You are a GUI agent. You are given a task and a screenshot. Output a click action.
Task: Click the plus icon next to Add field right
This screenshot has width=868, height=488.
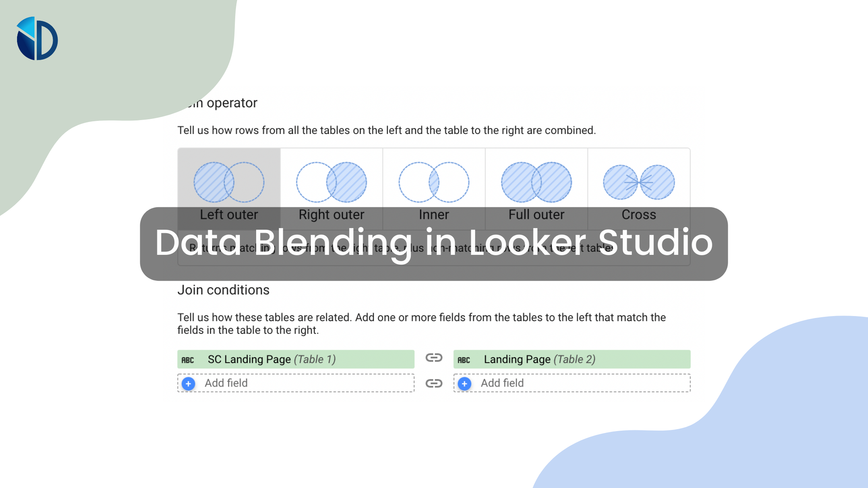click(x=465, y=383)
